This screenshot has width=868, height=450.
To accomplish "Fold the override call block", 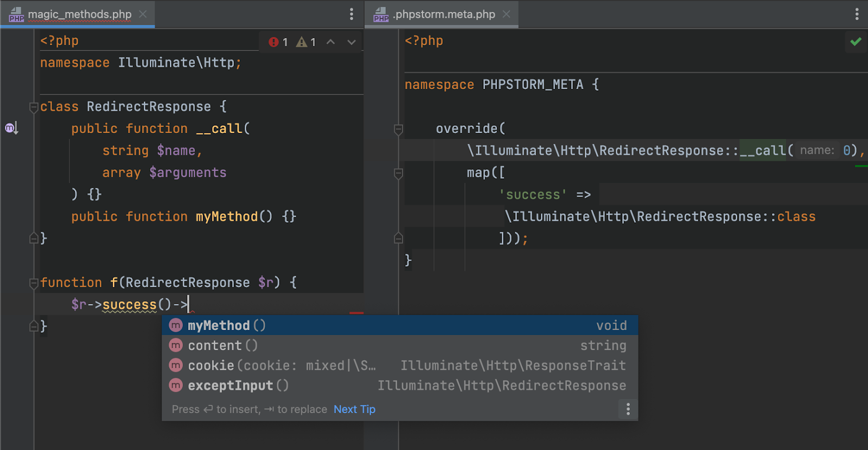I will click(x=398, y=129).
